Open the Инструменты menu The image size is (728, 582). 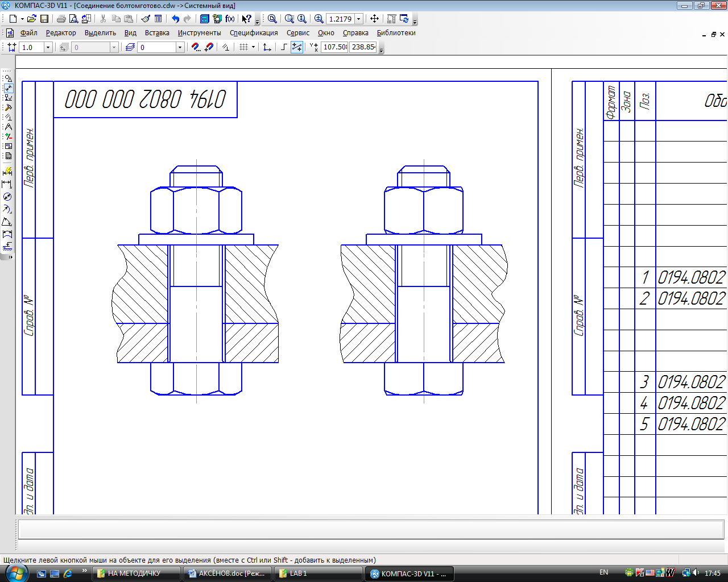(x=199, y=33)
